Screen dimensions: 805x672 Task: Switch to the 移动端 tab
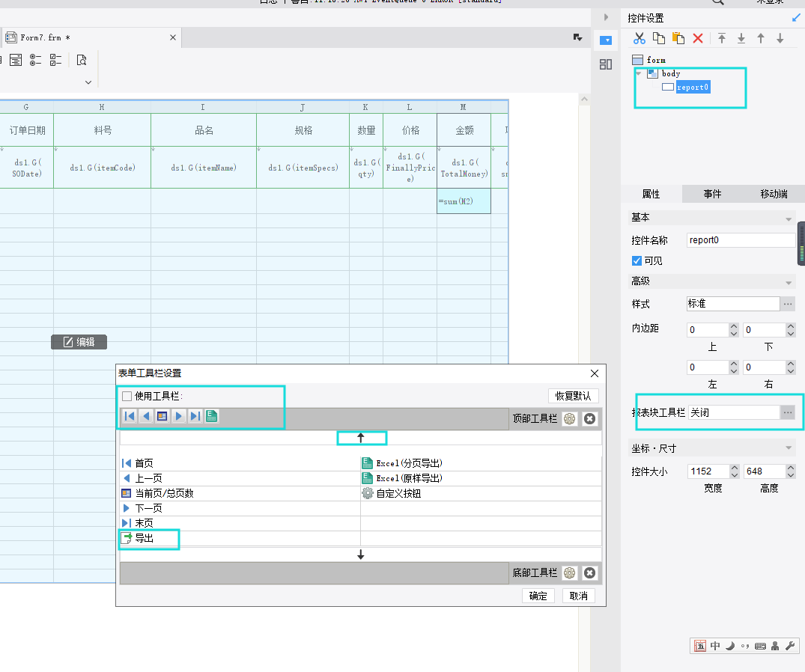(x=774, y=194)
